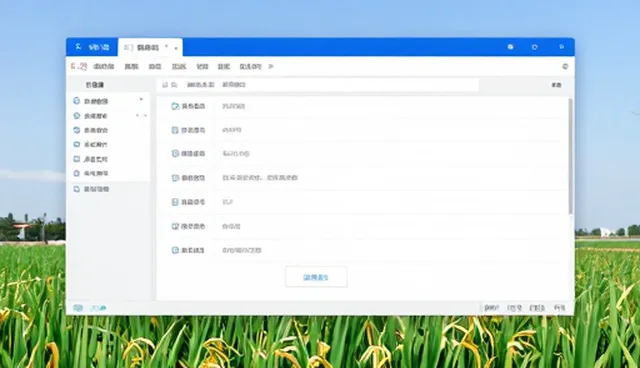Open the fourth menu in the menu bar
This screenshot has height=368, width=640.
[179, 67]
